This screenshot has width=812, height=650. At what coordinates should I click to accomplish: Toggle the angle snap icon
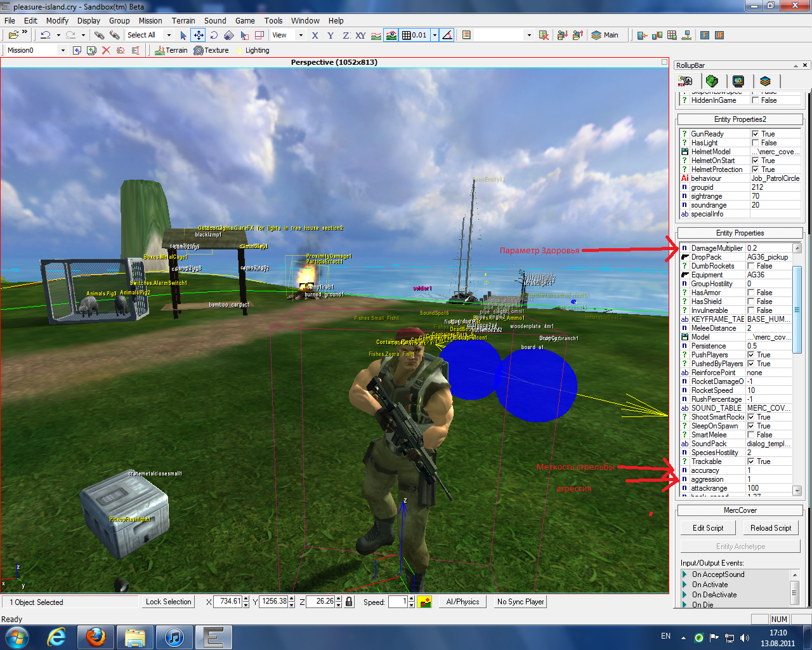[x=447, y=35]
